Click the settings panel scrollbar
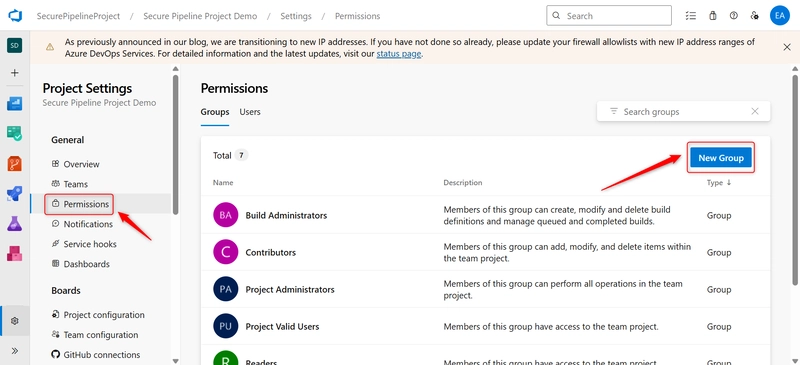 pyautogui.click(x=176, y=144)
